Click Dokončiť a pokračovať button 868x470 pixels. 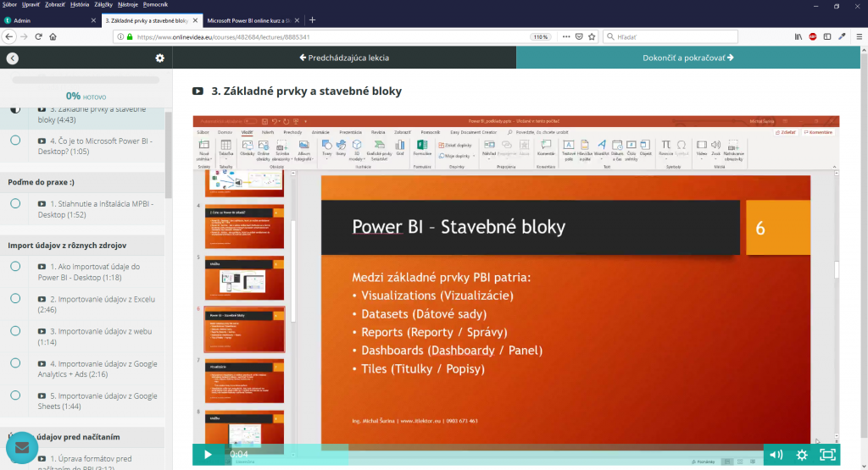(687, 58)
